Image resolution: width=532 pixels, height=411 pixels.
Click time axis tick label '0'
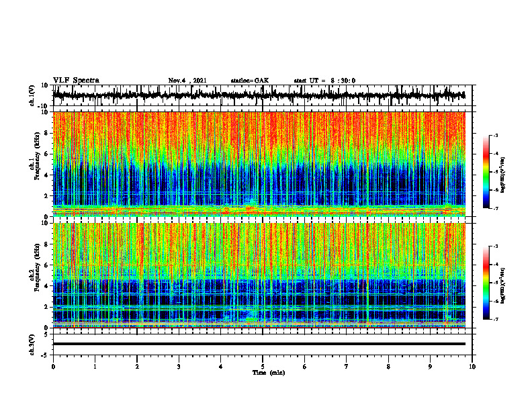[53, 367]
